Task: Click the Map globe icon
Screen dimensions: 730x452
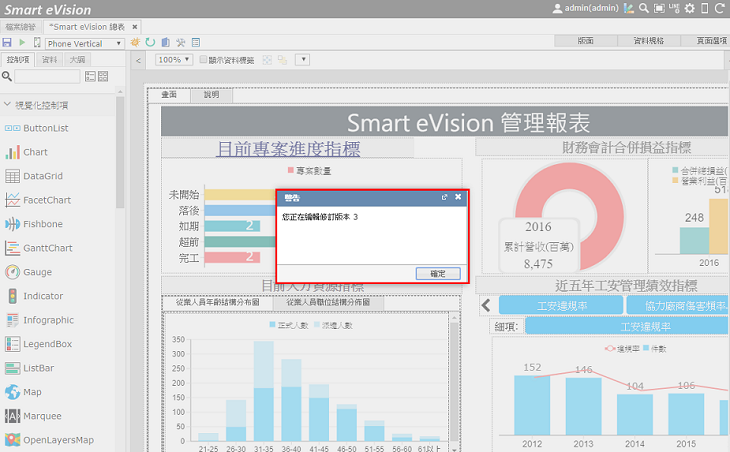Action: [x=13, y=392]
